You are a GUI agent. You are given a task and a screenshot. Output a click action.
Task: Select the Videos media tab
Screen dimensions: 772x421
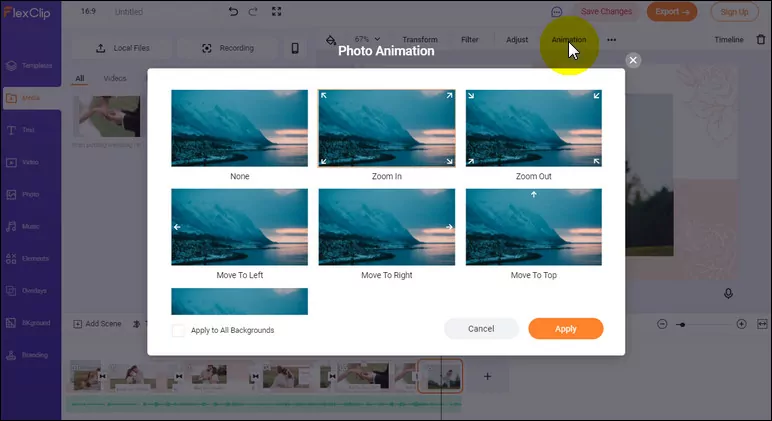pyautogui.click(x=115, y=78)
